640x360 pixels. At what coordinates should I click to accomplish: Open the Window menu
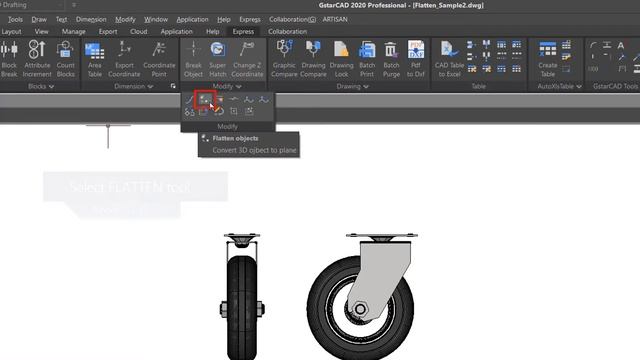pyautogui.click(x=156, y=19)
